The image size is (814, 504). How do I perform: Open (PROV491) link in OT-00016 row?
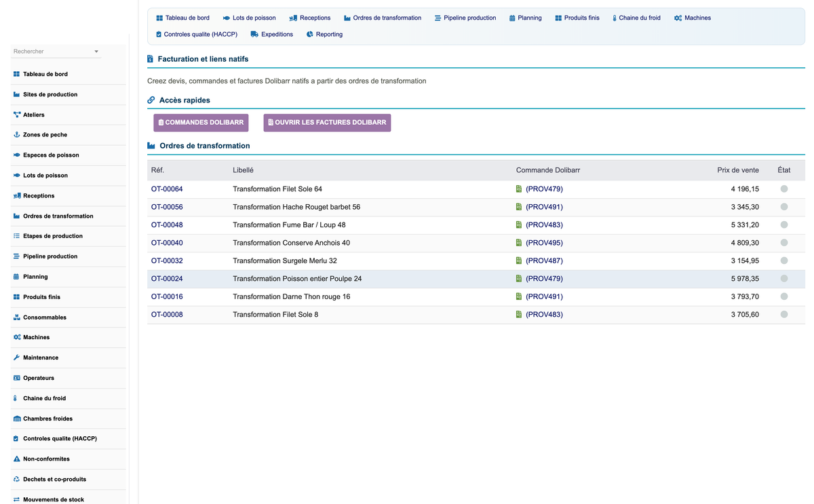click(x=544, y=297)
